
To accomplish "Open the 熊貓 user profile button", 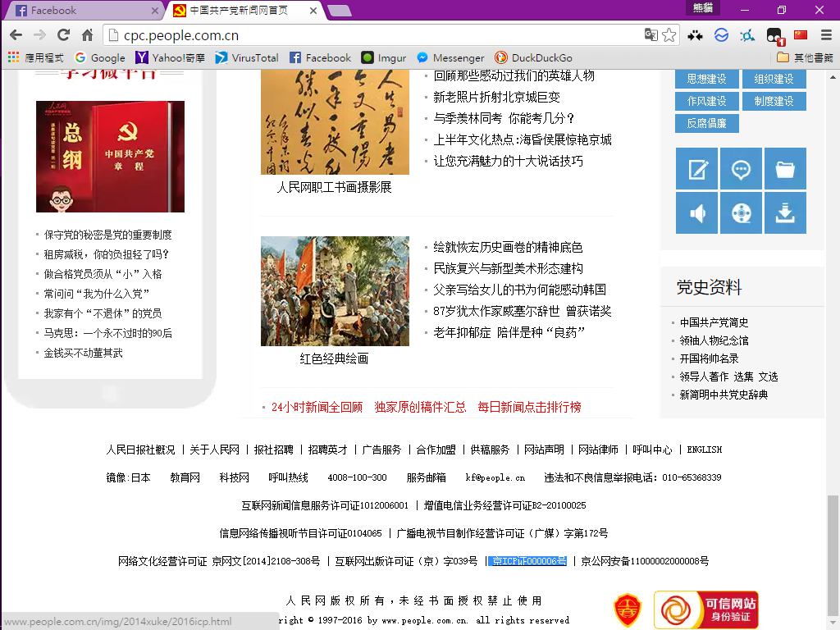I will (x=702, y=7).
